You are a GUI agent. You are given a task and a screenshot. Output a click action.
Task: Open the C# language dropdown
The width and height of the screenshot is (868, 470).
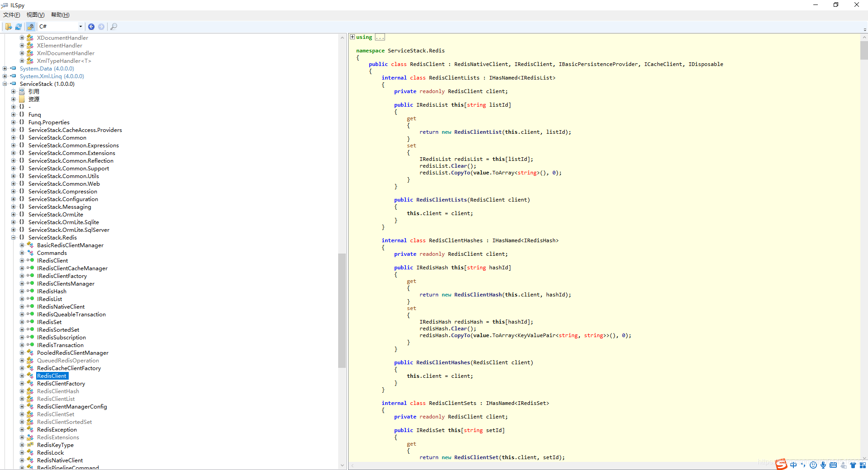61,27
